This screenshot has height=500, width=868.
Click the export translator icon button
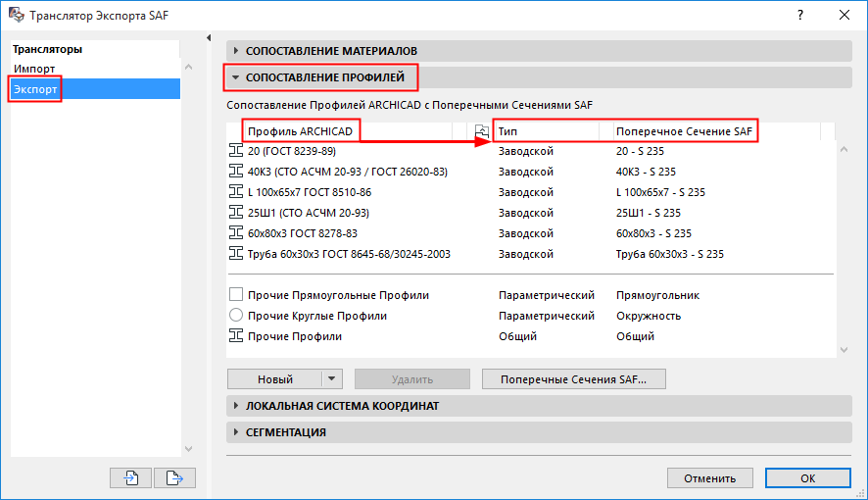click(175, 478)
